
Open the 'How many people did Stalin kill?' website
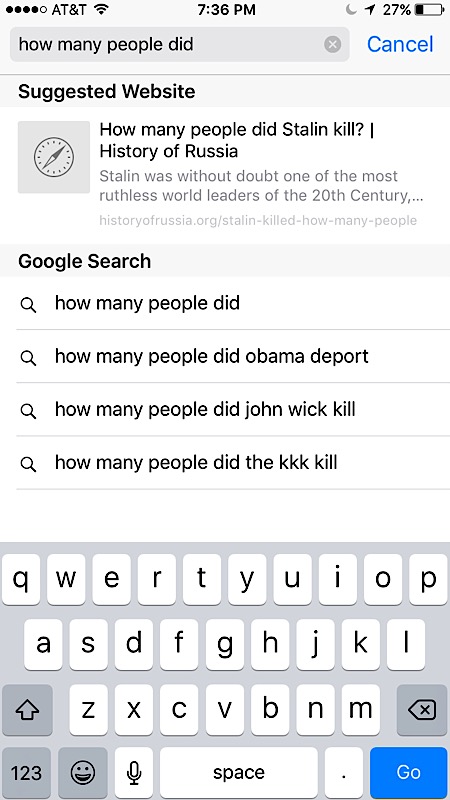point(225,174)
